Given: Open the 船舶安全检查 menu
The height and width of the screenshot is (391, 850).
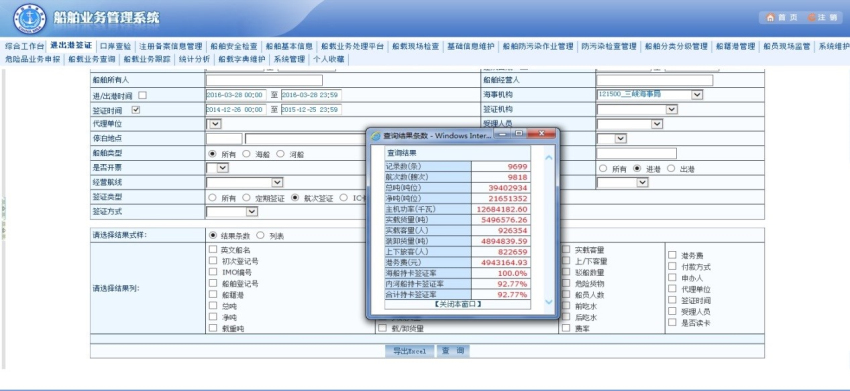Looking at the screenshot, I should tap(234, 47).
